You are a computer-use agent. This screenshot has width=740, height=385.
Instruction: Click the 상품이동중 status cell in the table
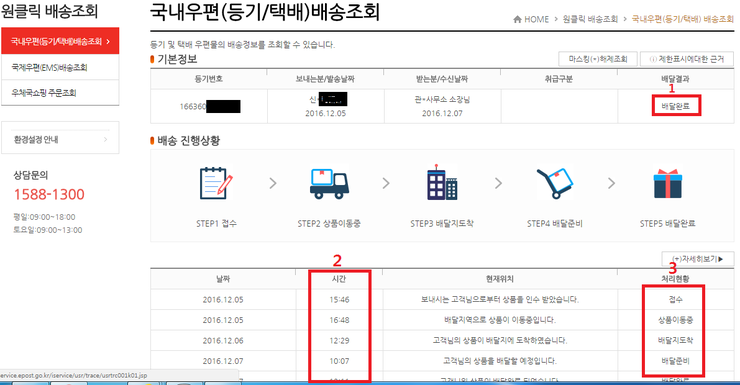pos(675,320)
